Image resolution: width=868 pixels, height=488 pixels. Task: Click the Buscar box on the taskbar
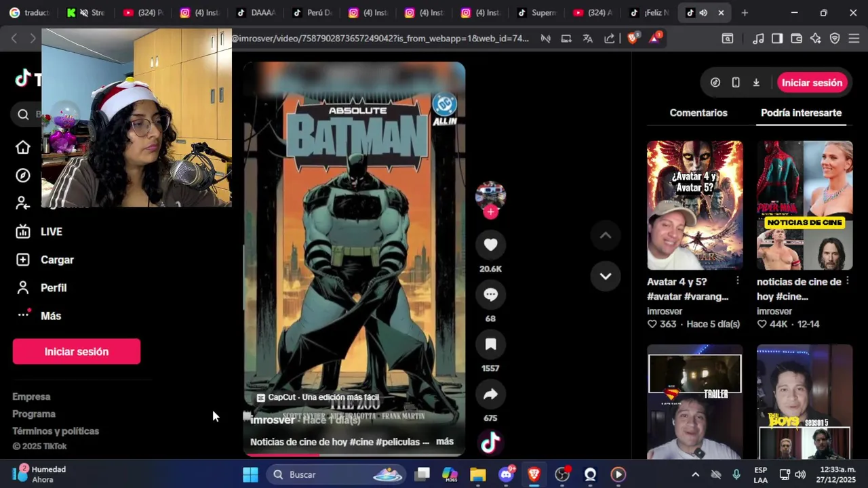pos(336,474)
